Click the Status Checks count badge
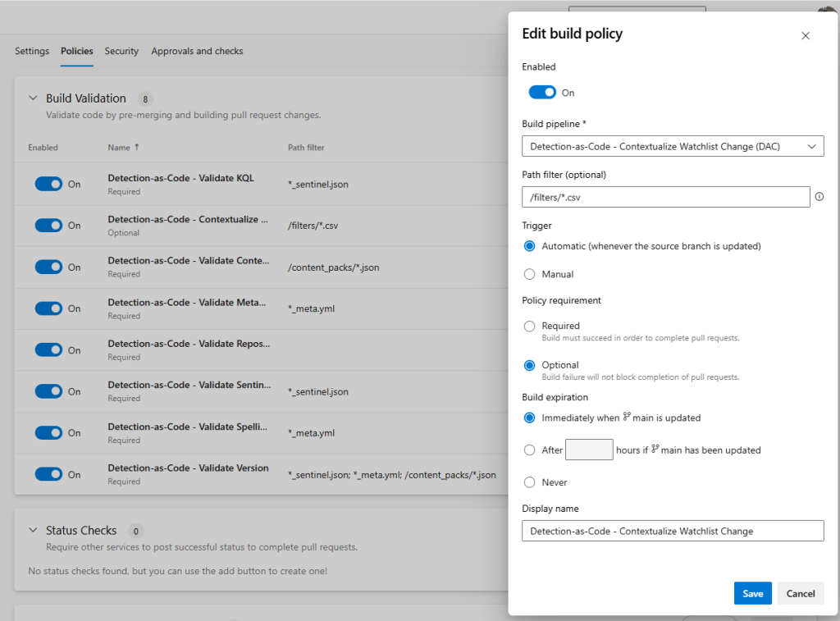 tap(135, 531)
